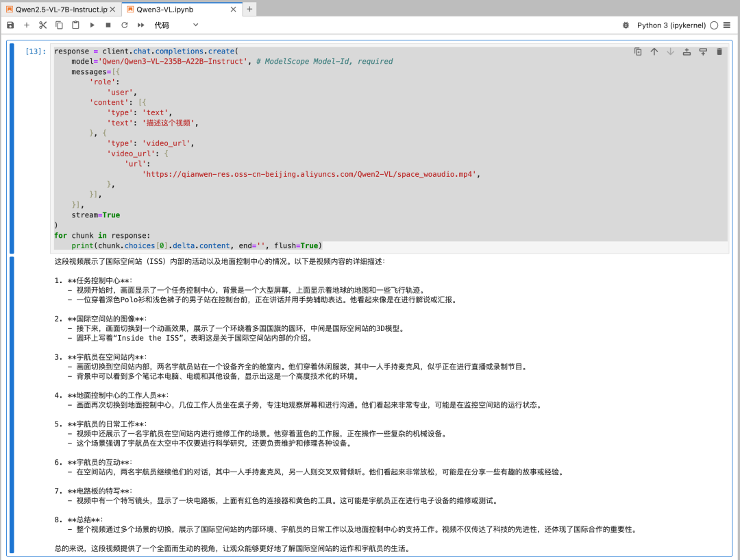The height and width of the screenshot is (560, 740).
Task: Move cell down with the down arrow
Action: [x=670, y=51]
